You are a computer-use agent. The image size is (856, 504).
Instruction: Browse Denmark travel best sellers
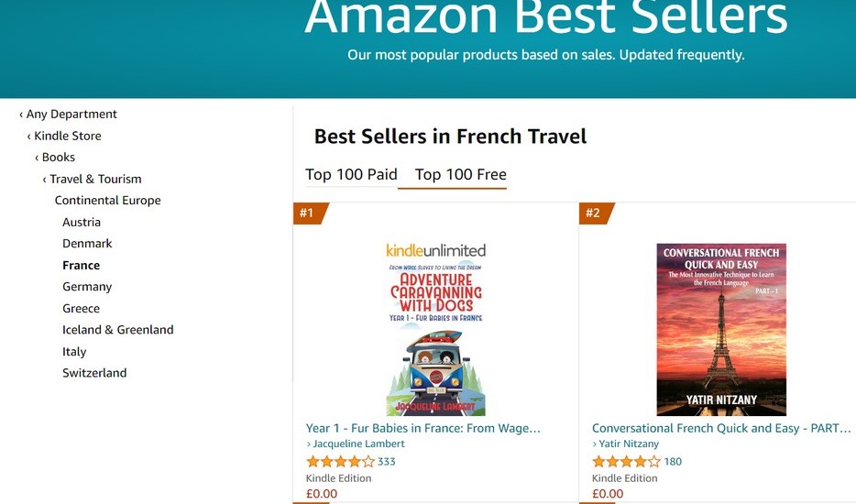tap(87, 244)
